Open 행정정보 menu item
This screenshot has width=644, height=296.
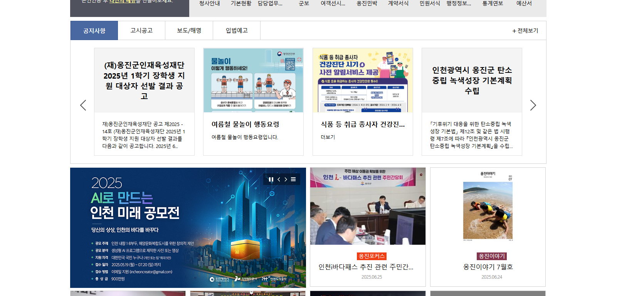tap(459, 3)
